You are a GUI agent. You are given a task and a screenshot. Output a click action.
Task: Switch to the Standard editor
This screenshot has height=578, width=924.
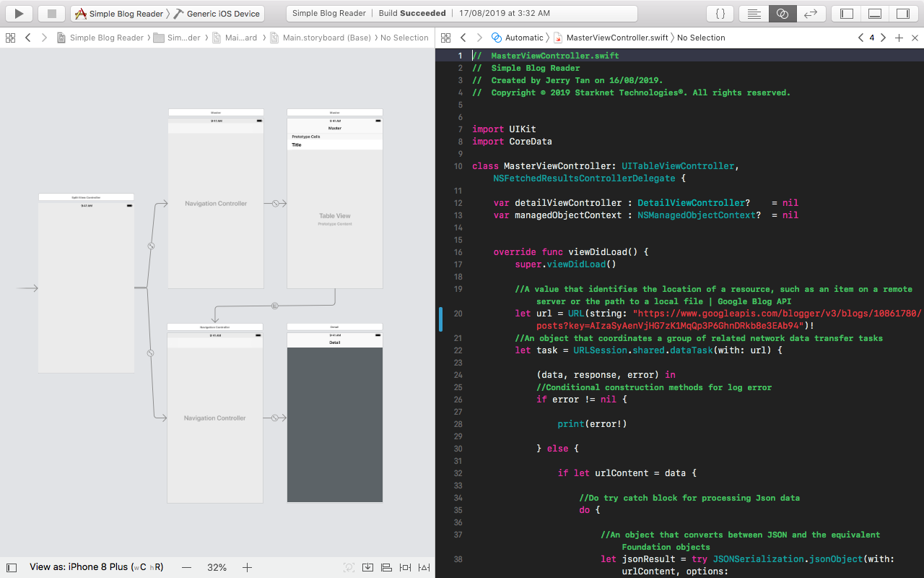coord(754,13)
